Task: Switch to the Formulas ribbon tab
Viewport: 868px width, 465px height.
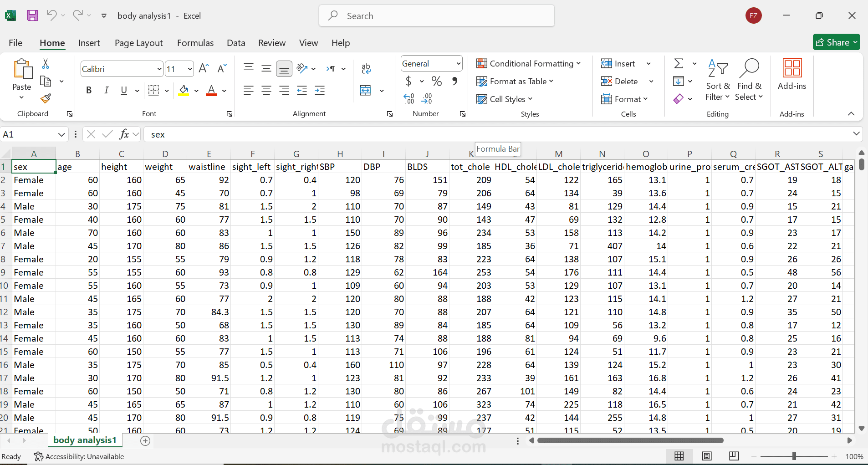Action: point(195,43)
